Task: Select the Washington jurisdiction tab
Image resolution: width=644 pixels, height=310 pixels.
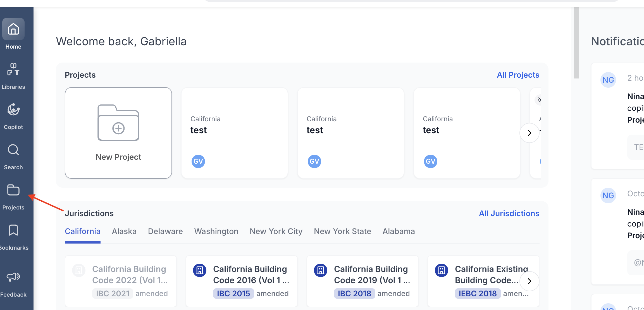Action: coord(216,231)
